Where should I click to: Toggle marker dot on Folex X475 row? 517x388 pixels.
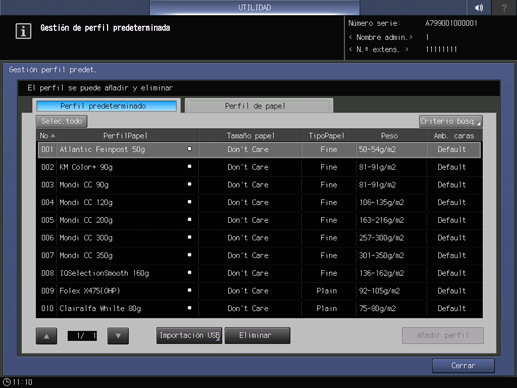coord(189,290)
